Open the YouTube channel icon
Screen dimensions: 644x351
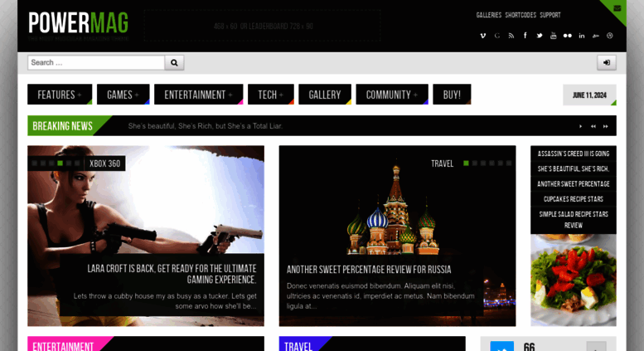[553, 36]
